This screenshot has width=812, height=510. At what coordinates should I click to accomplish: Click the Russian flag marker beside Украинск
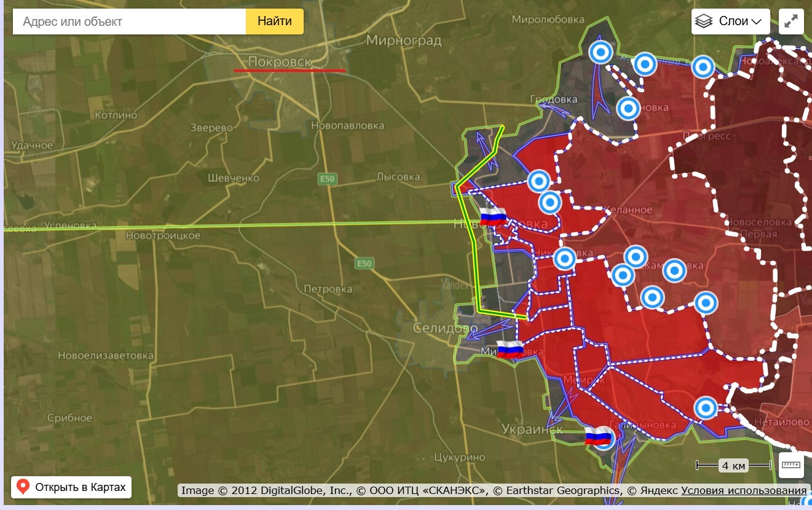tap(598, 436)
